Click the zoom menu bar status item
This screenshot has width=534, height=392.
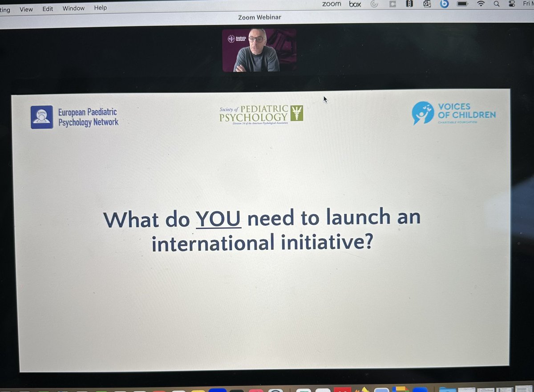[x=332, y=4]
